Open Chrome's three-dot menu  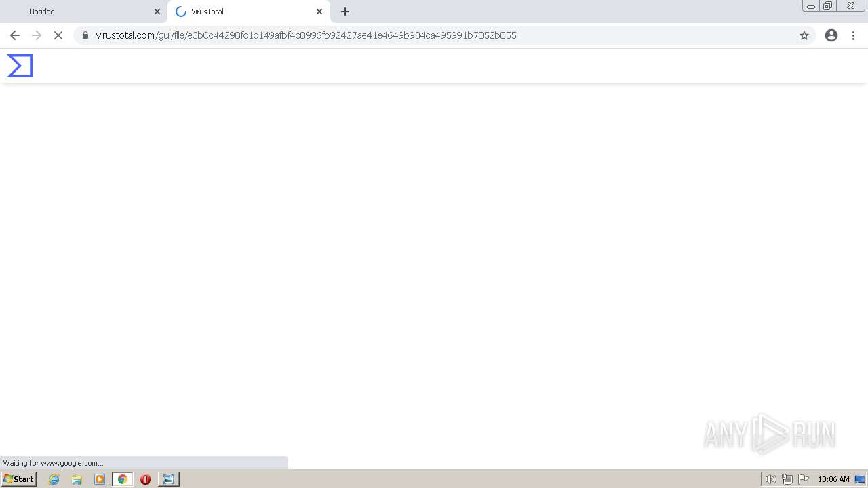(853, 35)
